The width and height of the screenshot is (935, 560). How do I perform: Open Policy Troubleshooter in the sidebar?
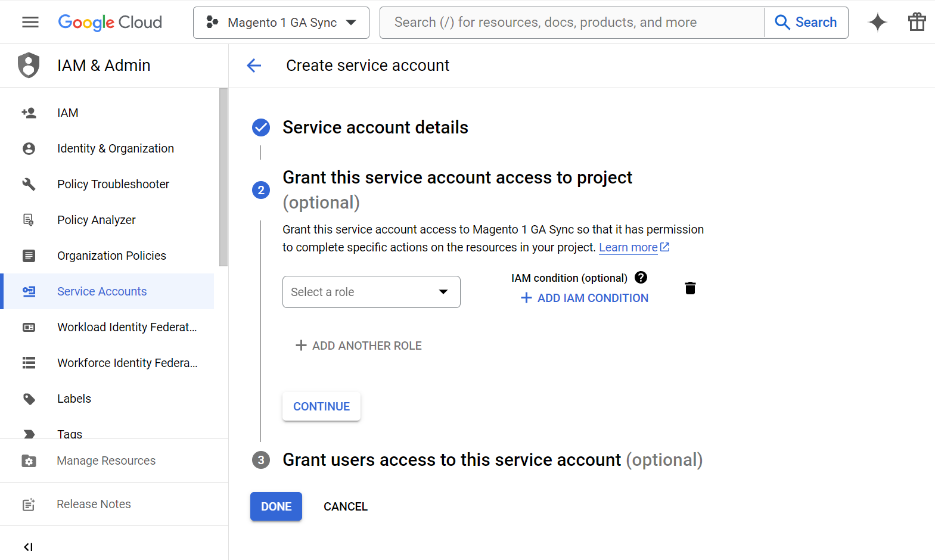click(x=113, y=184)
